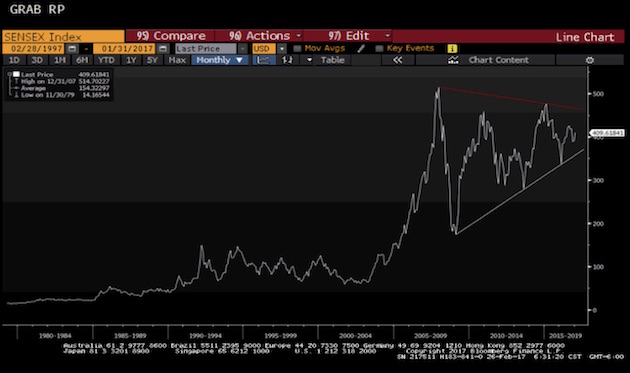Screen dimensions: 630x373
Task: Select the 5Y range tab
Action: pos(152,60)
